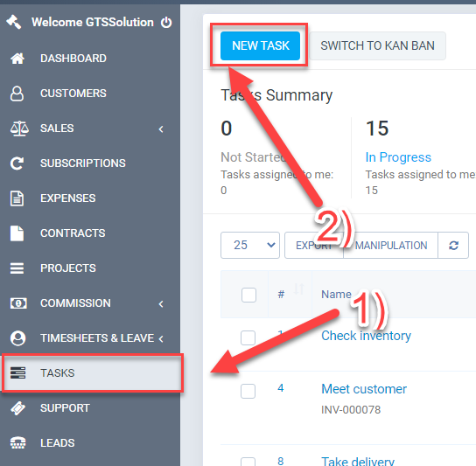Click Switch to Kan Ban button
Viewport: 476px width, 466px height.
click(x=377, y=45)
